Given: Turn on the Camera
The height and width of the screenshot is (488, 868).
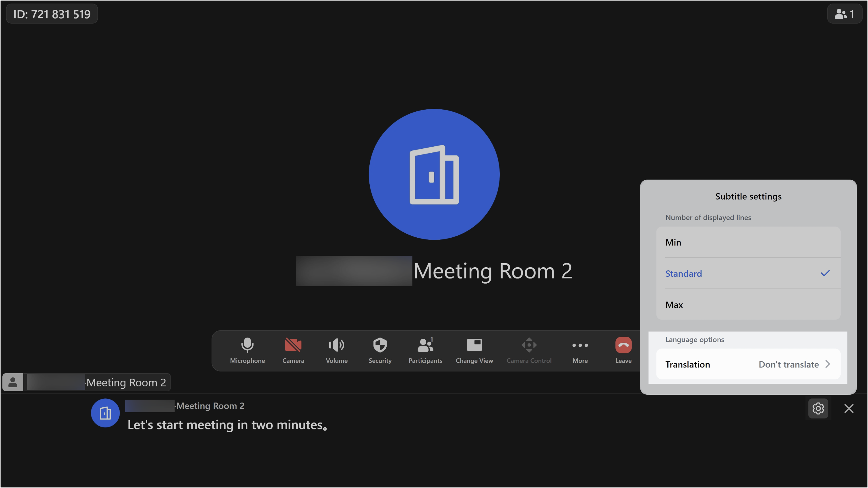Looking at the screenshot, I should [293, 350].
